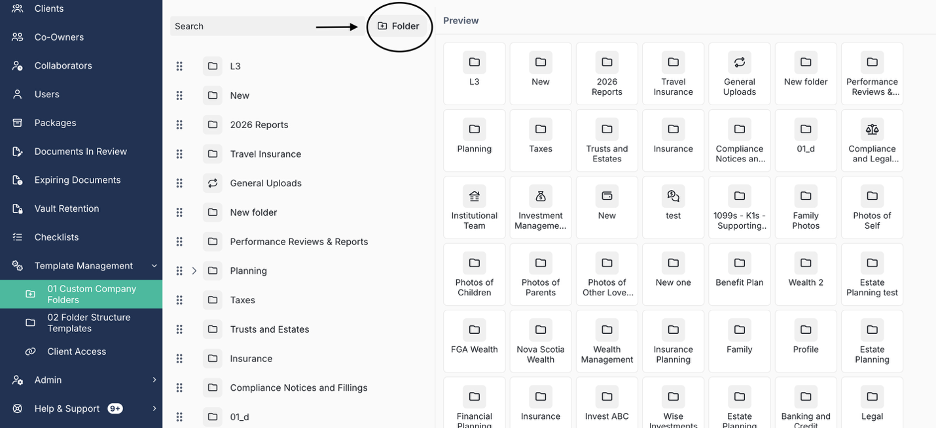Open the Photos of Self tile

pyautogui.click(x=872, y=207)
